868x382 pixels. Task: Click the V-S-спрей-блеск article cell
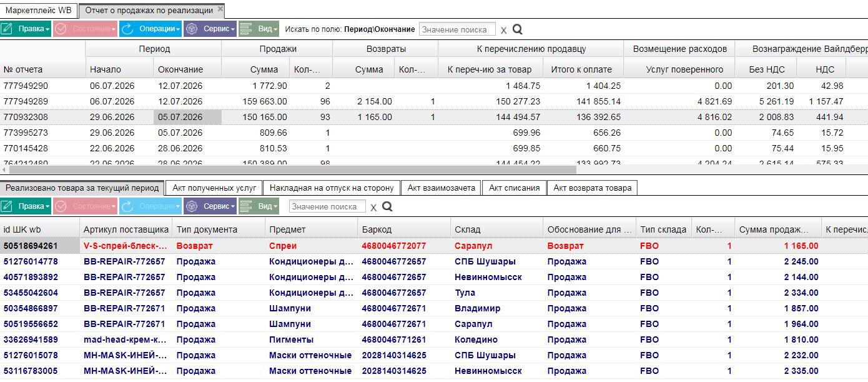point(126,246)
